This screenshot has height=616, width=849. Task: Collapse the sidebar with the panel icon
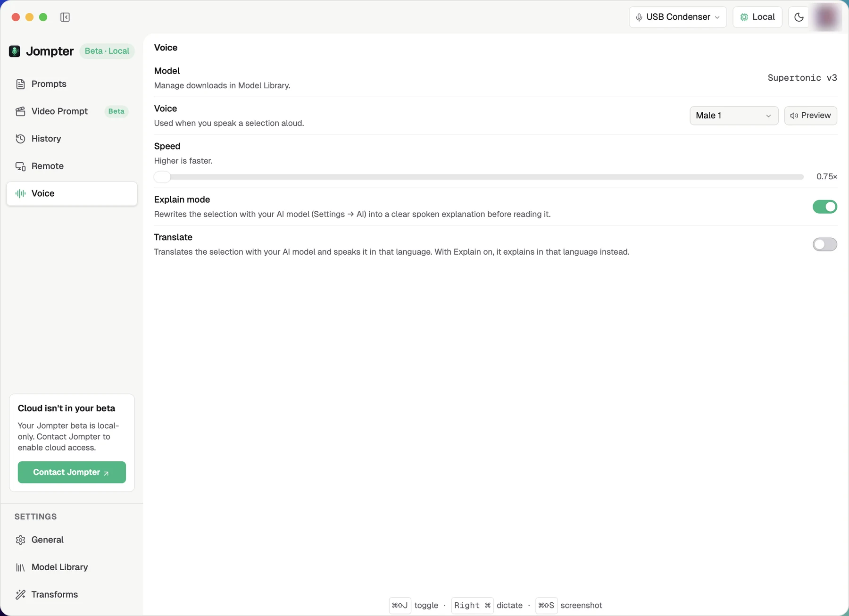[x=65, y=17]
